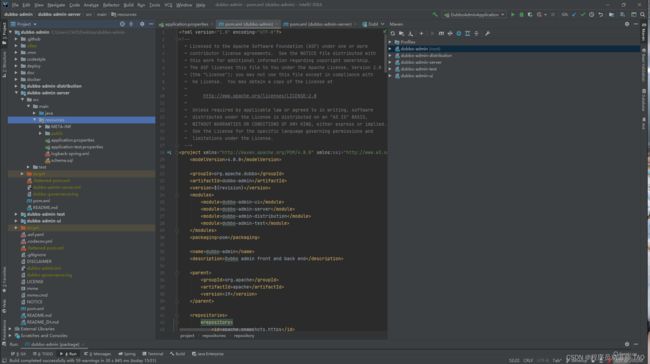The image size is (650, 364).
Task: Open Run panel gear settings
Action: [627, 344]
